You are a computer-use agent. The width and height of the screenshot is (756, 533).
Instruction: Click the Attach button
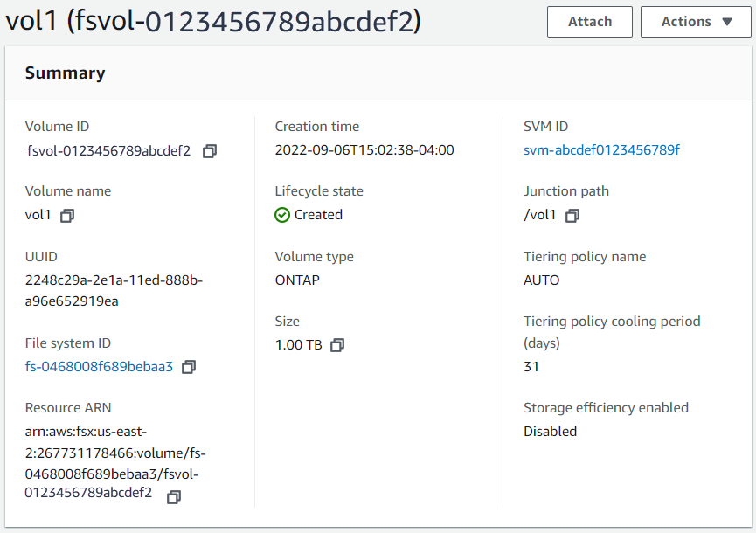[590, 22]
